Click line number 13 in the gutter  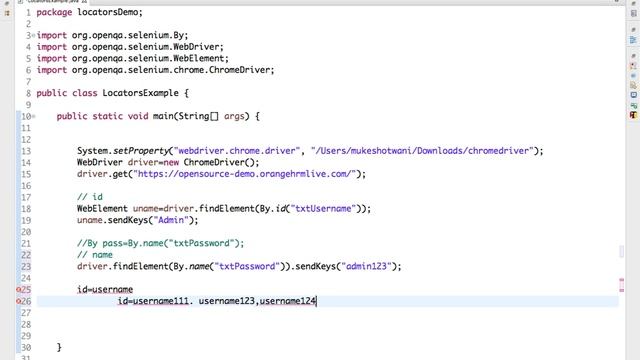(x=26, y=151)
